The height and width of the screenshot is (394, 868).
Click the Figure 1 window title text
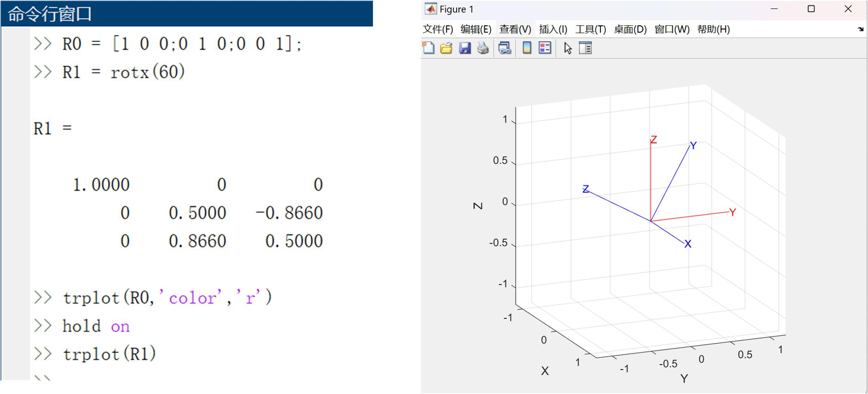click(x=456, y=9)
